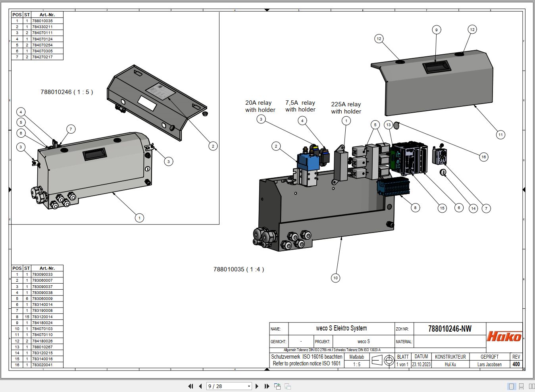The height and width of the screenshot is (392, 535).
Task: Go to the previous page
Action: [x=200, y=386]
